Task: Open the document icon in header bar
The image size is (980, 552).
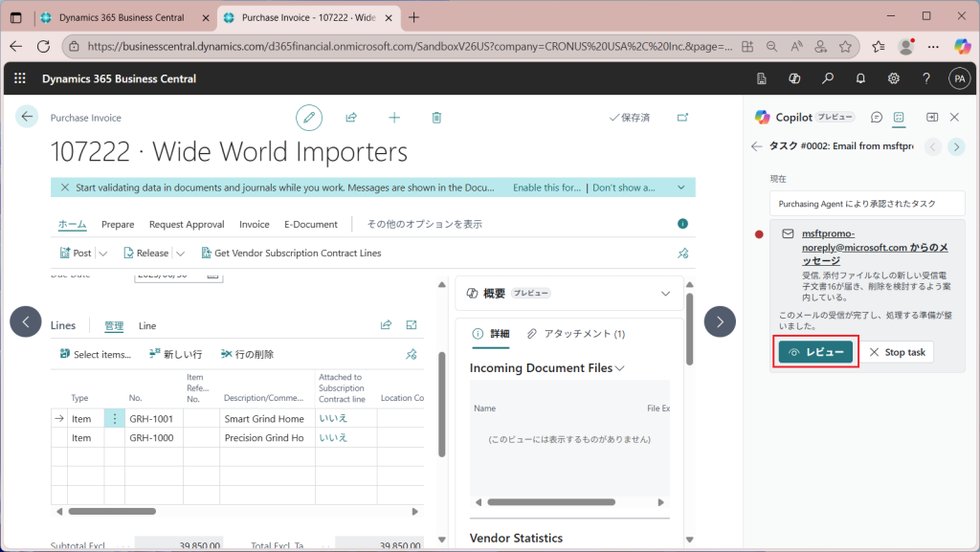Action: pos(761,78)
